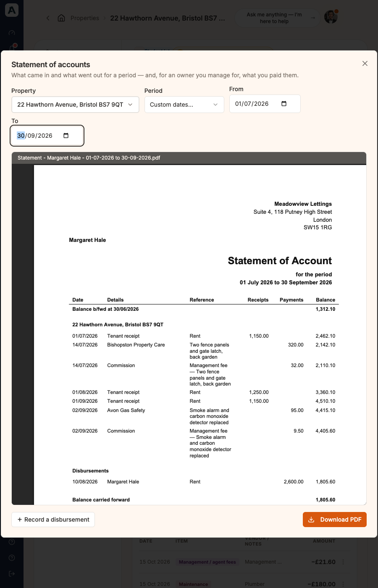Click Meadowview Lettings company name
The height and width of the screenshot is (588, 378).
pos(303,204)
